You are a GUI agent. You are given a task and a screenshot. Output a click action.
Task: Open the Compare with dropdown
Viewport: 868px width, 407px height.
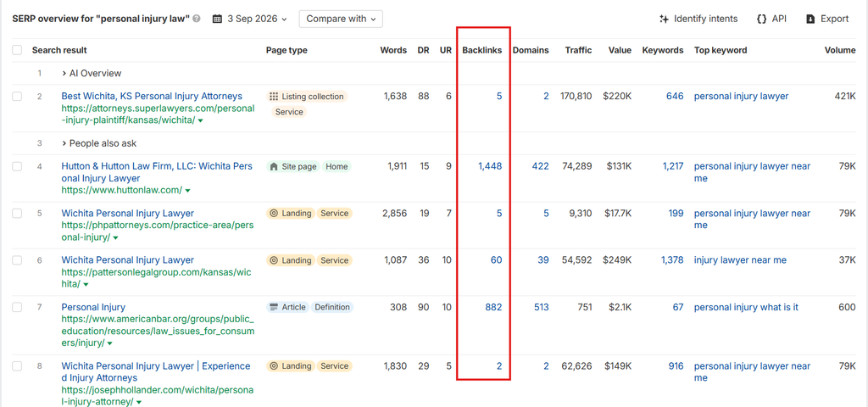(341, 19)
